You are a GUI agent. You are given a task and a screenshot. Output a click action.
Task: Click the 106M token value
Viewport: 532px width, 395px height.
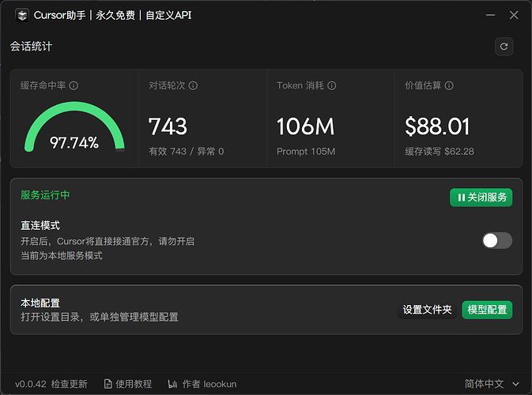coord(305,126)
